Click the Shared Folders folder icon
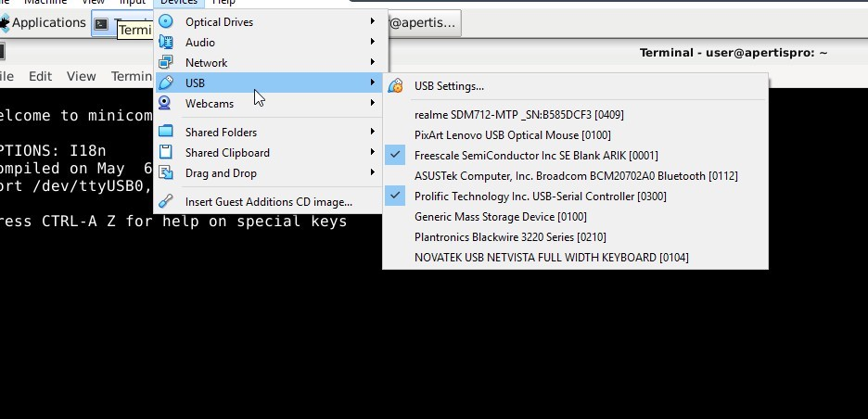The width and height of the screenshot is (868, 419). (165, 132)
